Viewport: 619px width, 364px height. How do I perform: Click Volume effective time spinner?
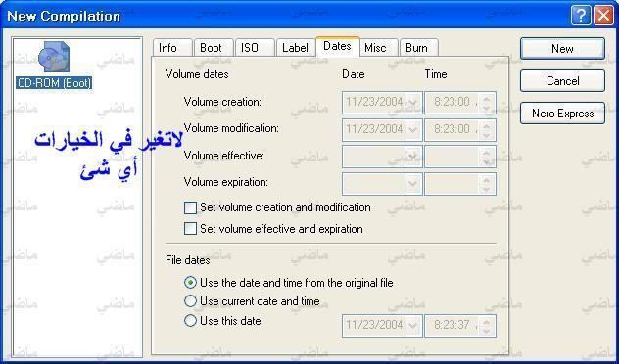tap(487, 157)
